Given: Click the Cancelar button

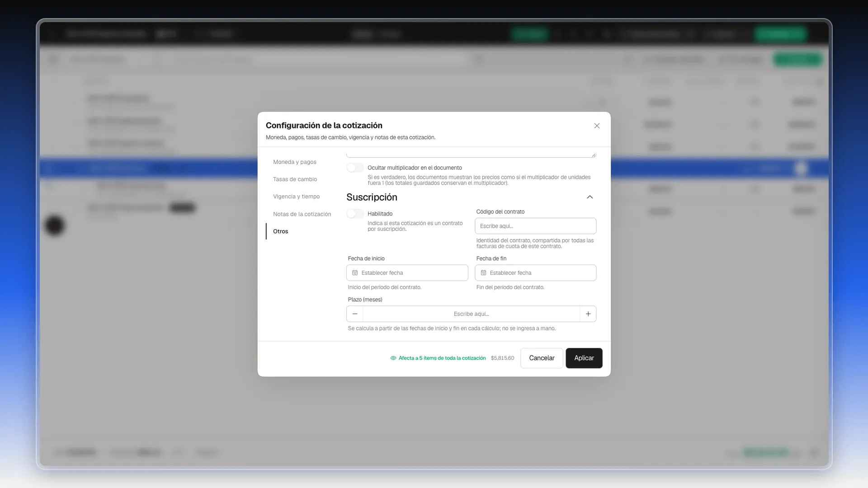Looking at the screenshot, I should pyautogui.click(x=542, y=358).
